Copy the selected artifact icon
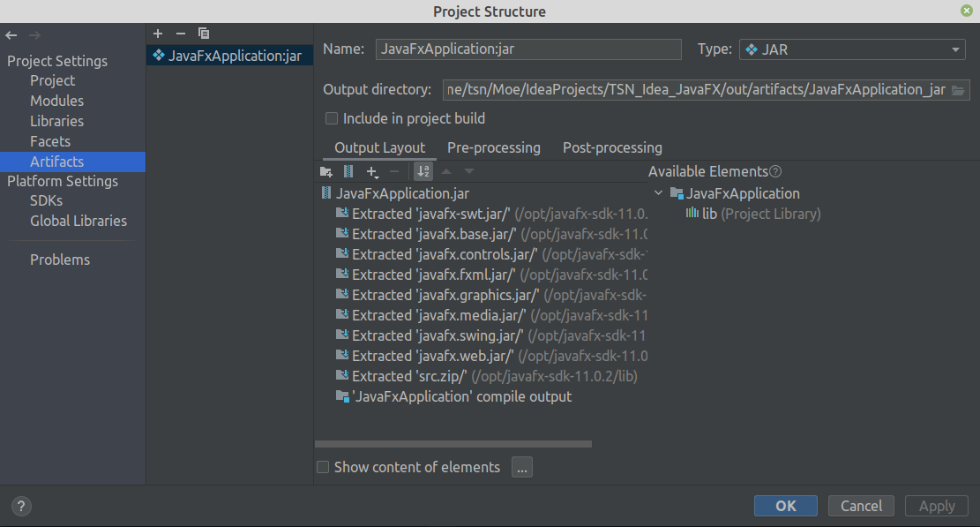 (x=204, y=34)
